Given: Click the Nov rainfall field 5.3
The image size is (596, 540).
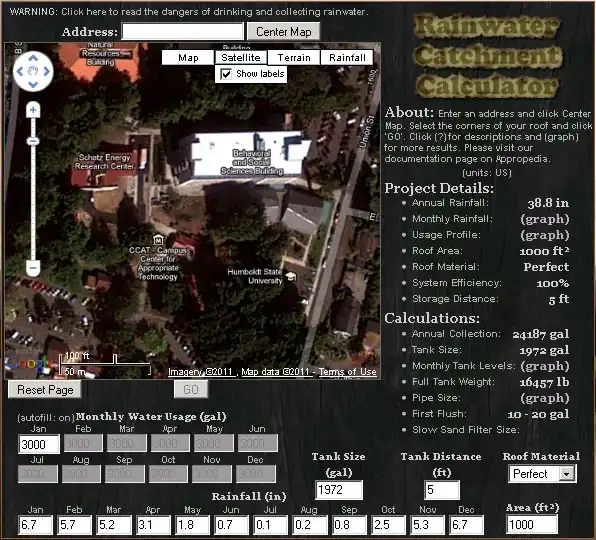Looking at the screenshot, I should [428, 525].
